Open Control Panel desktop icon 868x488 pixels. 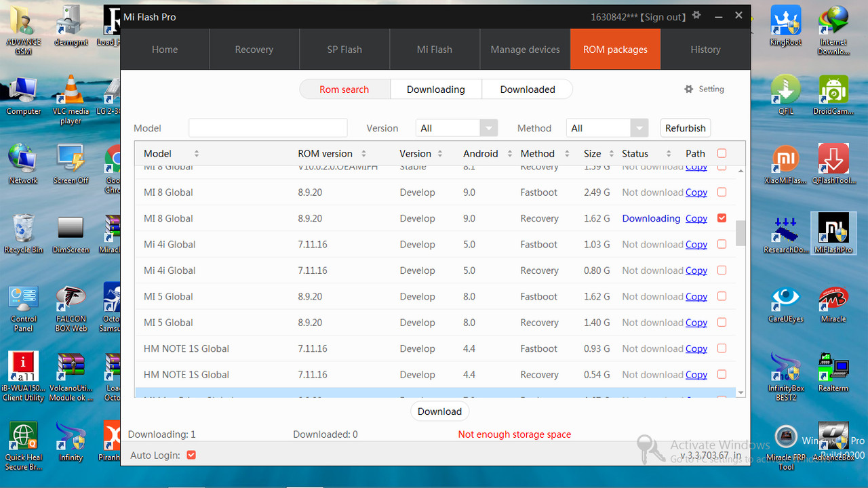click(x=24, y=308)
